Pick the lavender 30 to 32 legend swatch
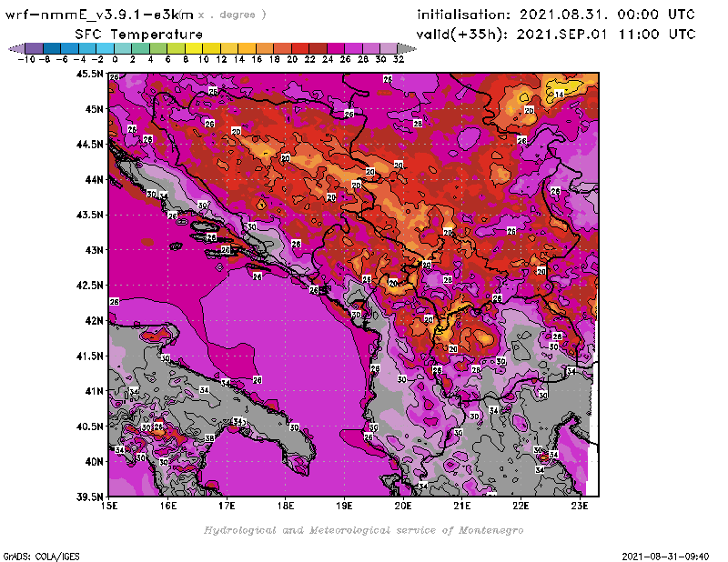 (389, 49)
